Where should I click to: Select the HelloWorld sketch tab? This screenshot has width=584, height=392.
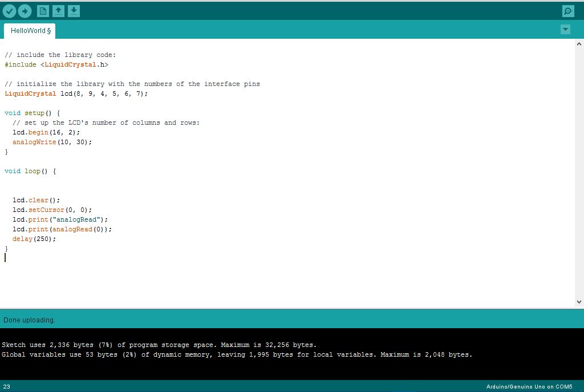[30, 30]
